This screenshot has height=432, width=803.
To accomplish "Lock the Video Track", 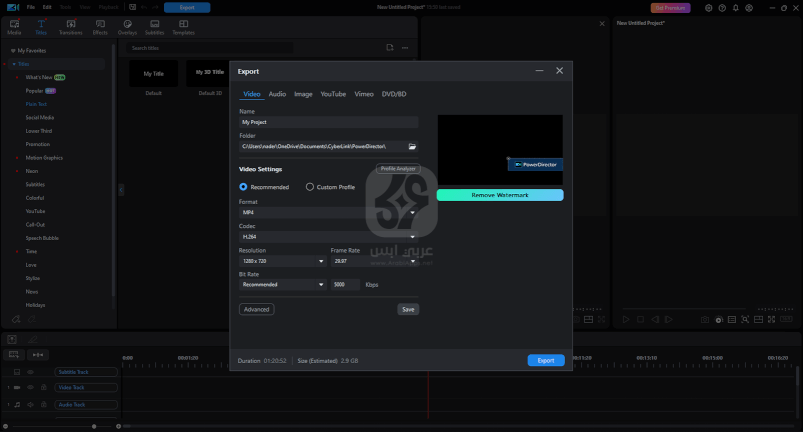I will [x=44, y=387].
